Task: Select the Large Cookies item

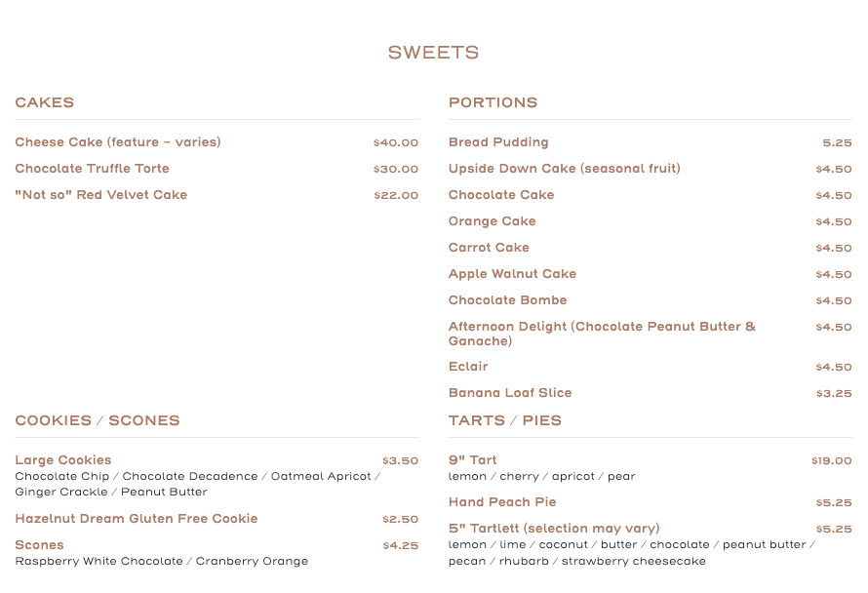Action: (63, 460)
